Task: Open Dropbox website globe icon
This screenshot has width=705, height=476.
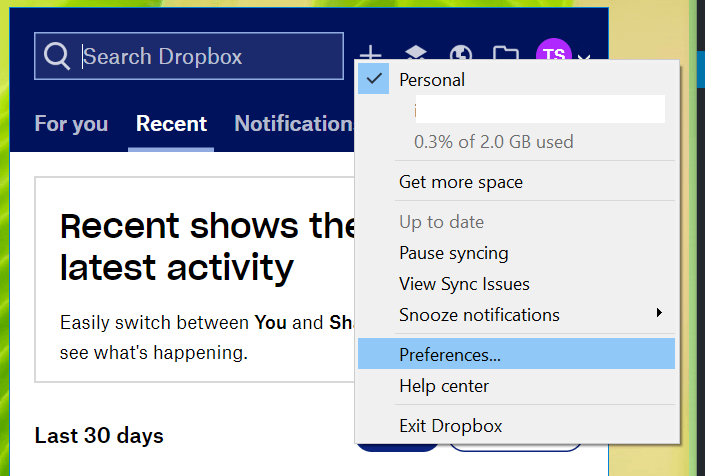Action: [461, 53]
